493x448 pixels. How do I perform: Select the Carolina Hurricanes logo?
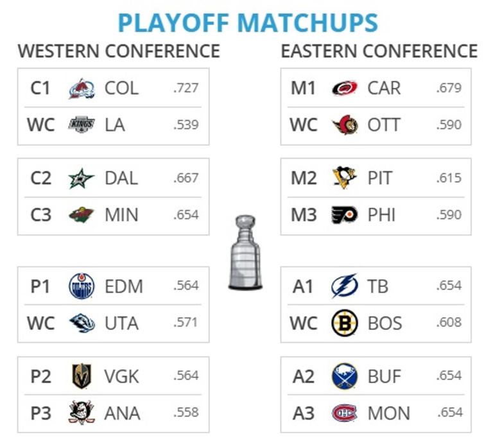[345, 88]
